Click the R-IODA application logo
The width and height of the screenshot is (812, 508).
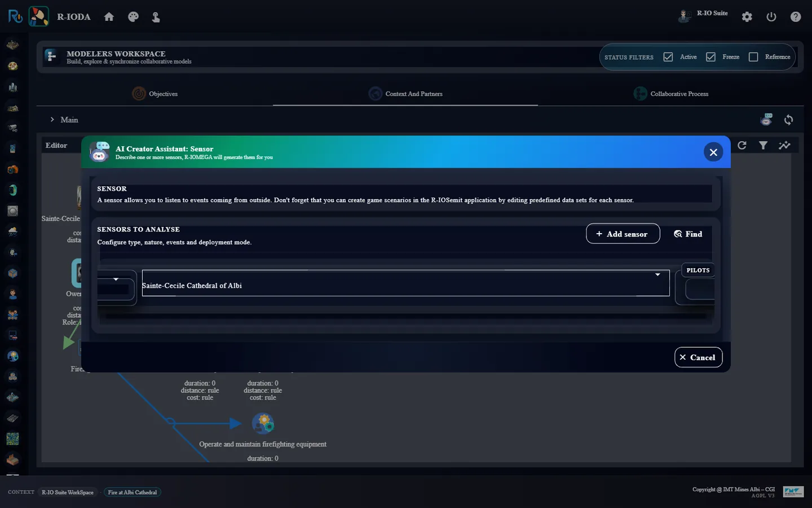(x=39, y=16)
